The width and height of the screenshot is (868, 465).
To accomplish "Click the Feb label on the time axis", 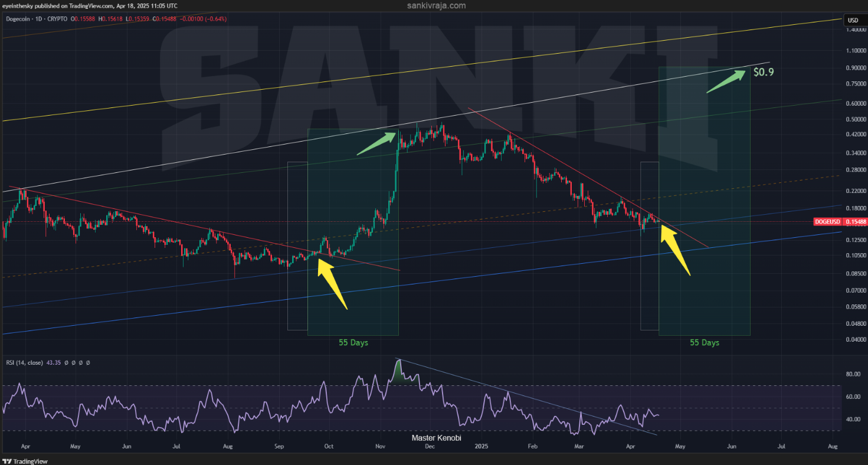I will [x=533, y=447].
